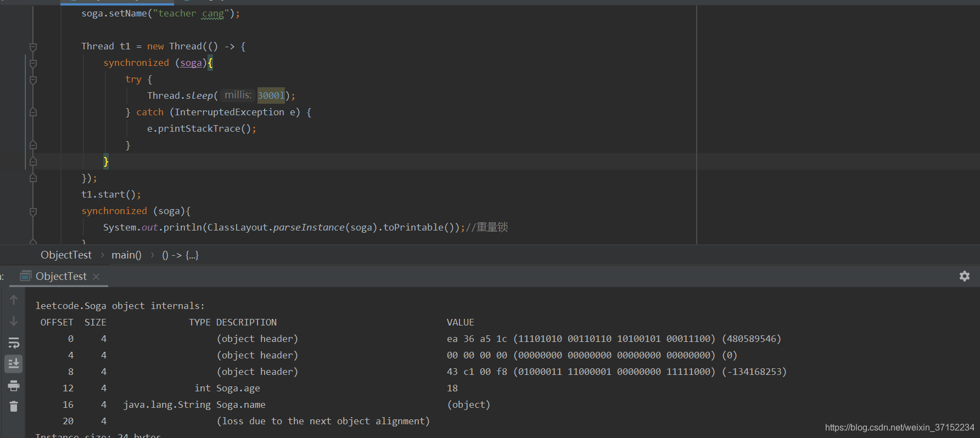Click the InterruptedException type in catch

coord(229,112)
